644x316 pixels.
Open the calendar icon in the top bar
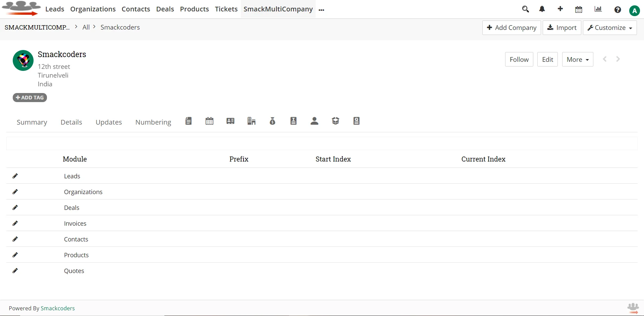[579, 9]
